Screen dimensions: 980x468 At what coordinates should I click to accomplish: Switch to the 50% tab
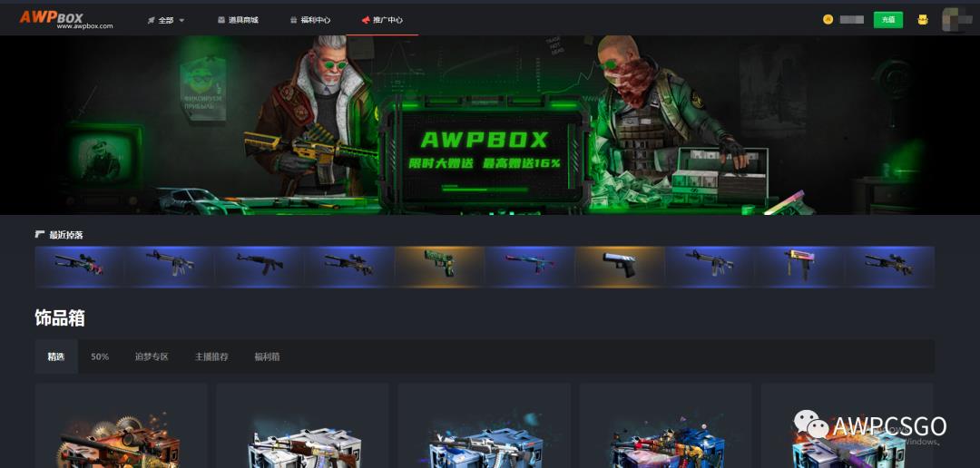[100, 356]
